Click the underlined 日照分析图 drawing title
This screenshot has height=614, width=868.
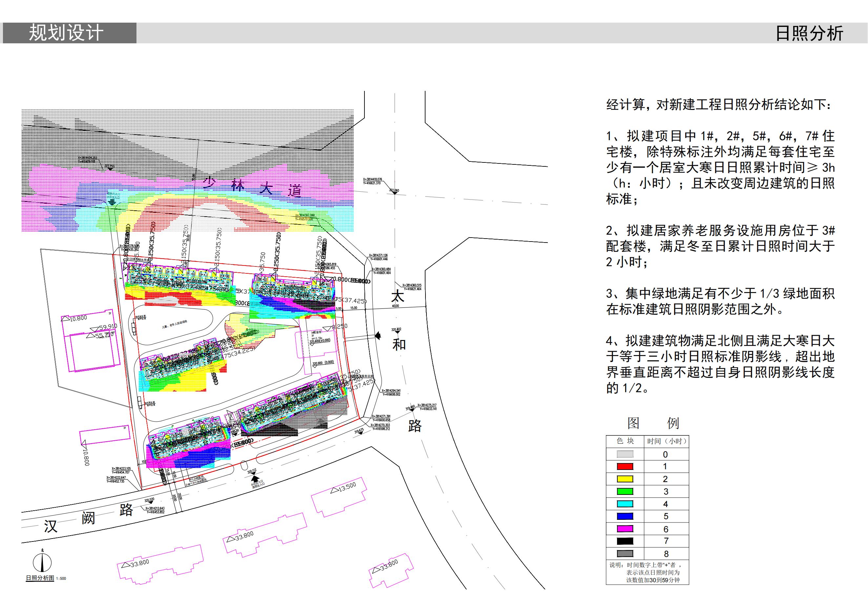click(40, 578)
